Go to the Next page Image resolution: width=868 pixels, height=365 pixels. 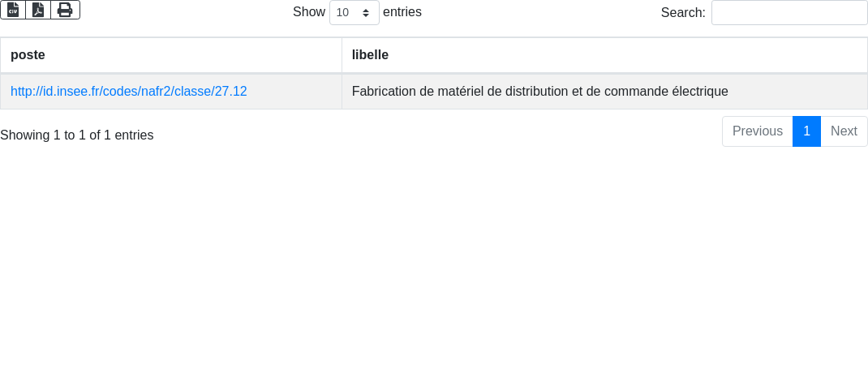[844, 131]
